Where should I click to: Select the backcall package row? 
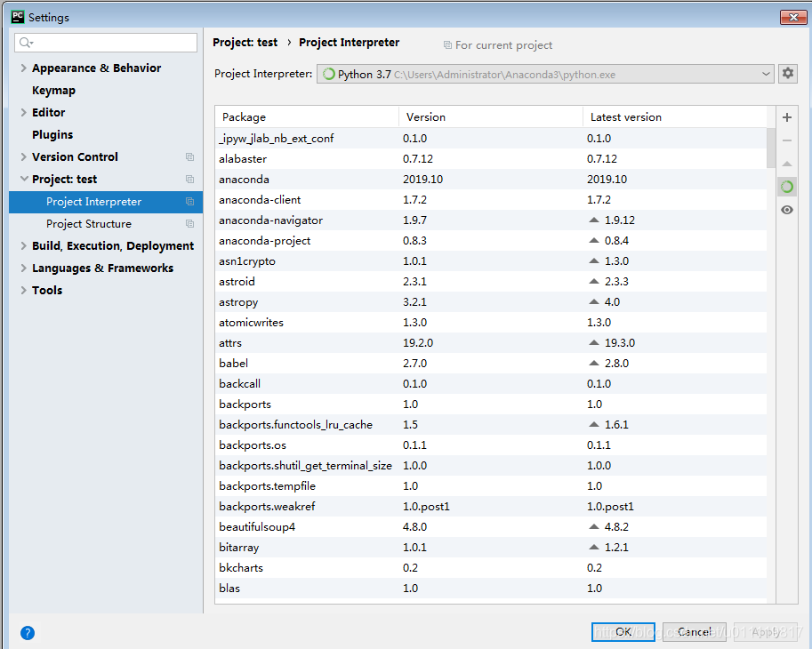pyautogui.click(x=491, y=383)
